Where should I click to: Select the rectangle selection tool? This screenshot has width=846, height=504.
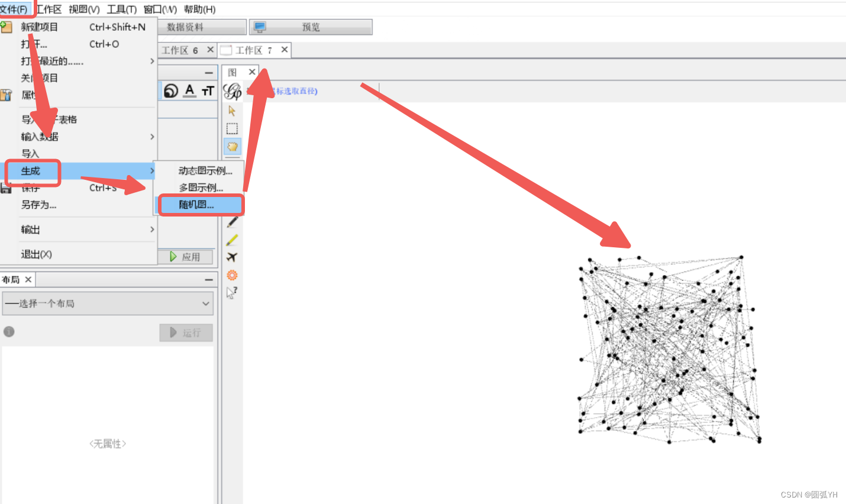click(x=232, y=128)
